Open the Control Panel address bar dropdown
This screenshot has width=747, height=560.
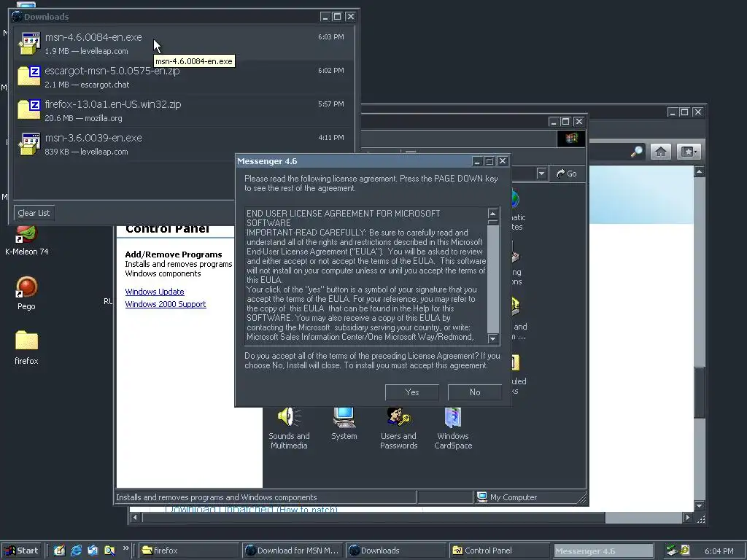[541, 174]
